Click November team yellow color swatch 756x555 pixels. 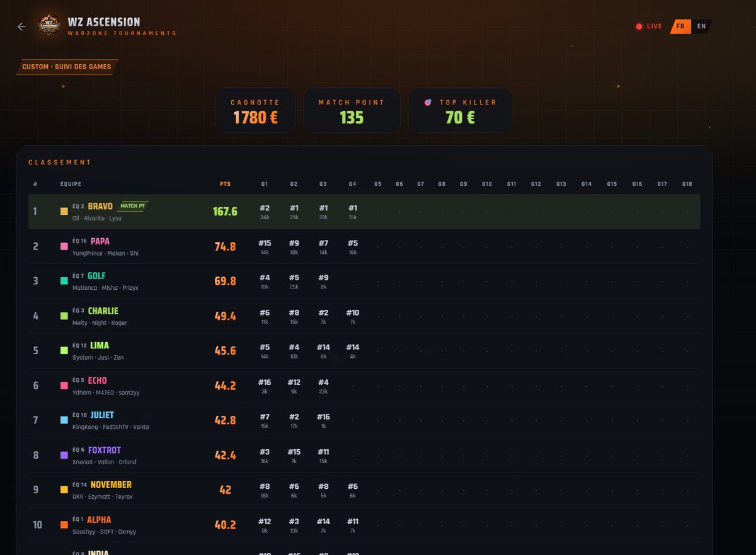point(64,489)
